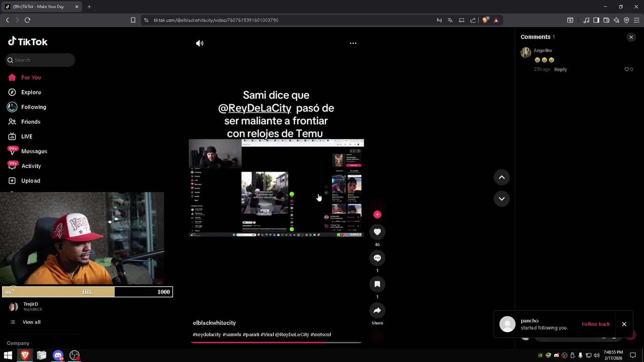
Task: Open the taskbar clock and date
Action: coord(613,355)
